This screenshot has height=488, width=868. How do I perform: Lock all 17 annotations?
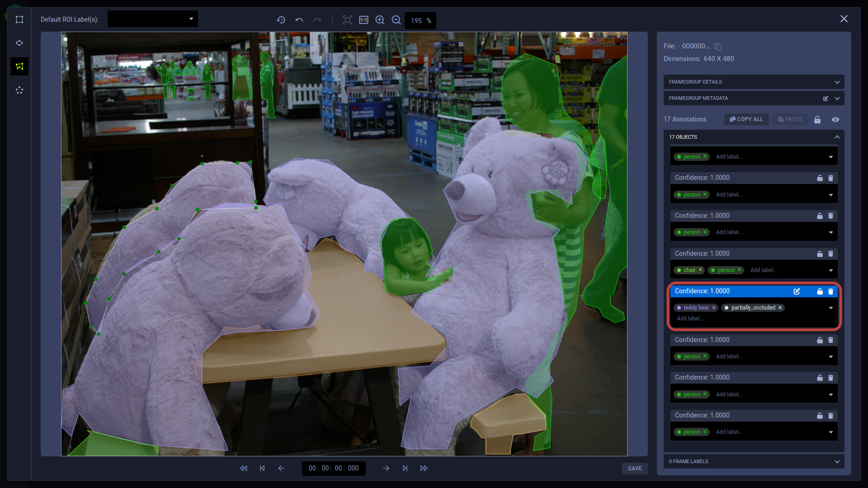[817, 119]
